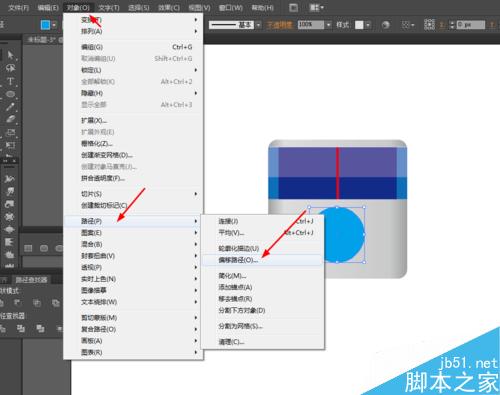Click the Merge pathfinder icon

(x=40, y=329)
